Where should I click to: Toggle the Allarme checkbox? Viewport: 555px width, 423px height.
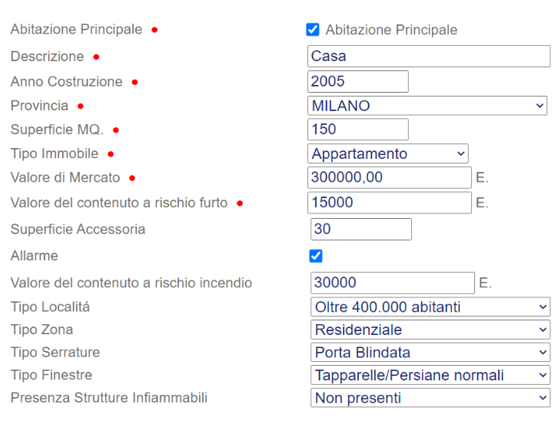(x=316, y=256)
